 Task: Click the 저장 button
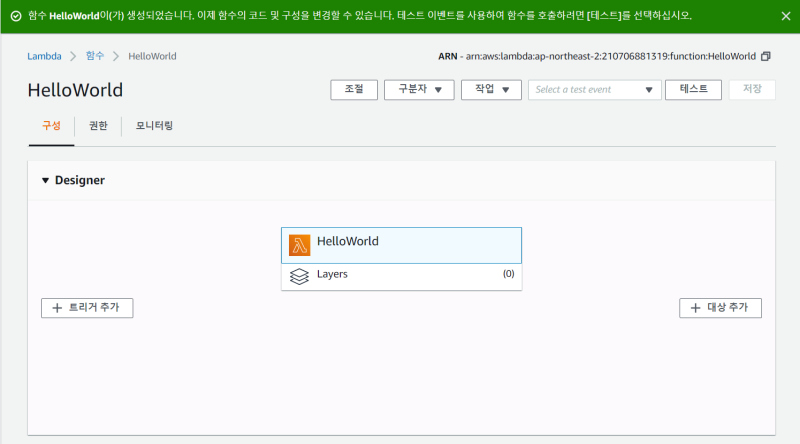[x=752, y=90]
